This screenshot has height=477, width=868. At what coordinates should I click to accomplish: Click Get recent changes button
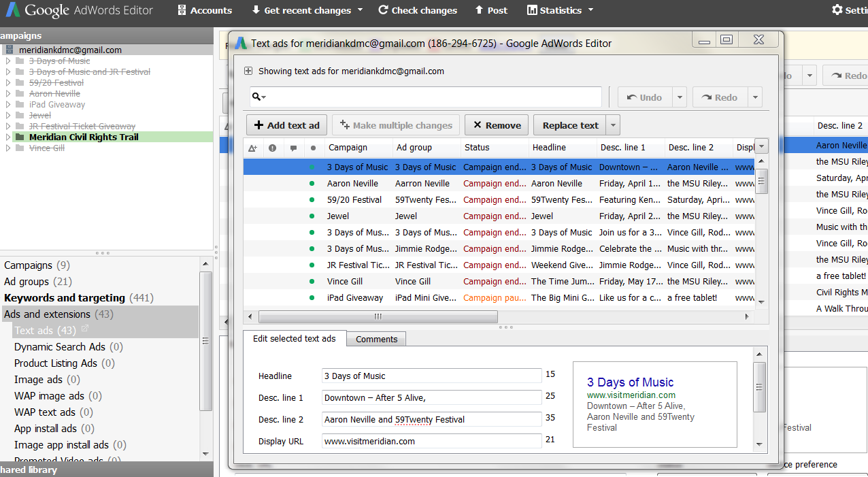pyautogui.click(x=301, y=10)
